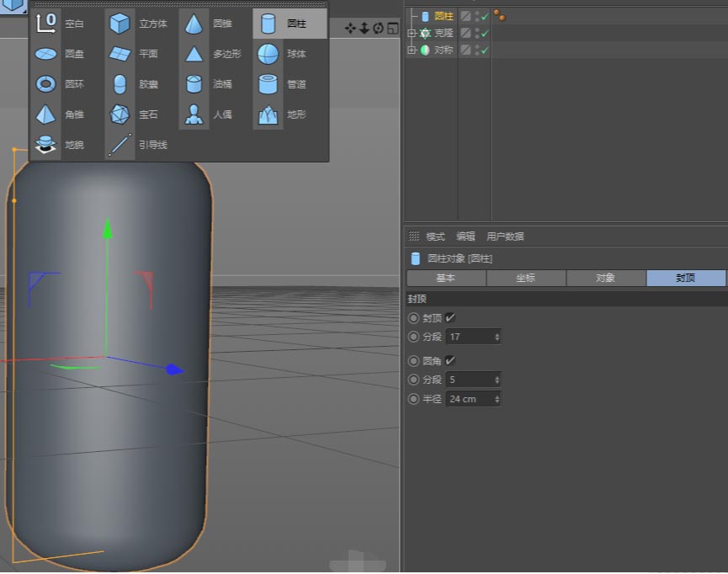Expand the 对称 object hierarchy
Screen dimensions: 728x574
(x=412, y=50)
